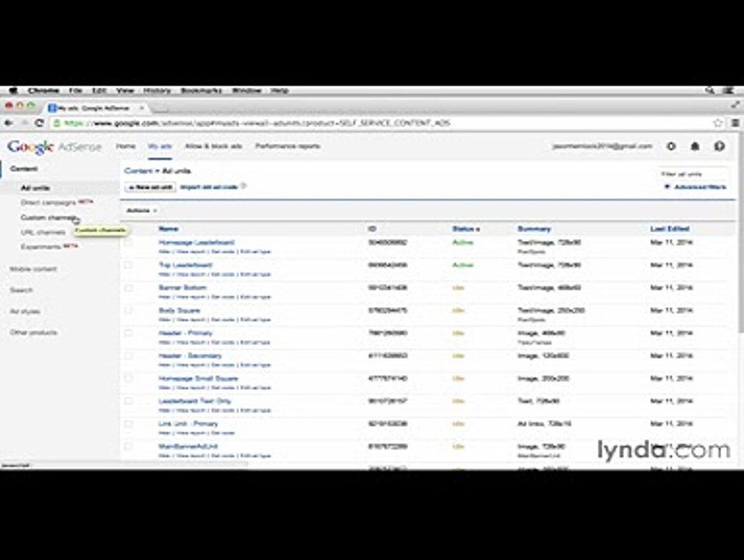Expand Advanced filters
Image resolution: width=744 pixels, height=560 pixels.
(x=696, y=187)
